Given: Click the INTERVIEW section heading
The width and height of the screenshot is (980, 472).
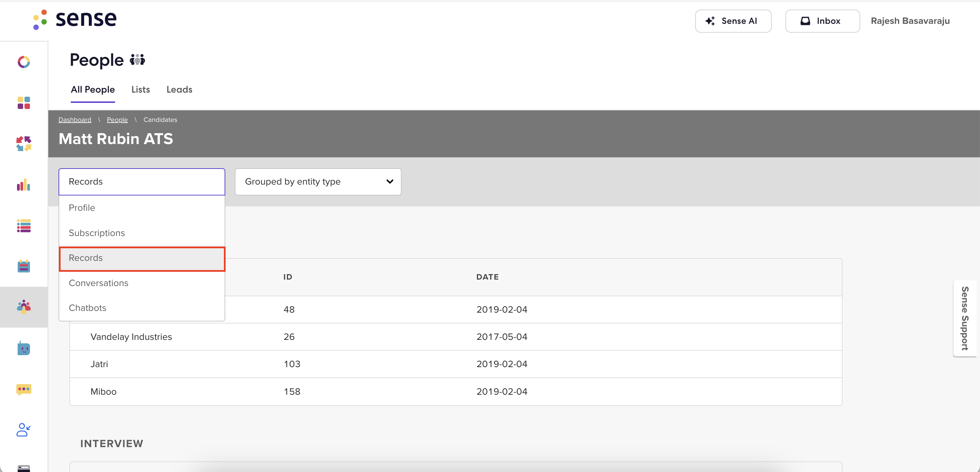Looking at the screenshot, I should pos(112,443).
